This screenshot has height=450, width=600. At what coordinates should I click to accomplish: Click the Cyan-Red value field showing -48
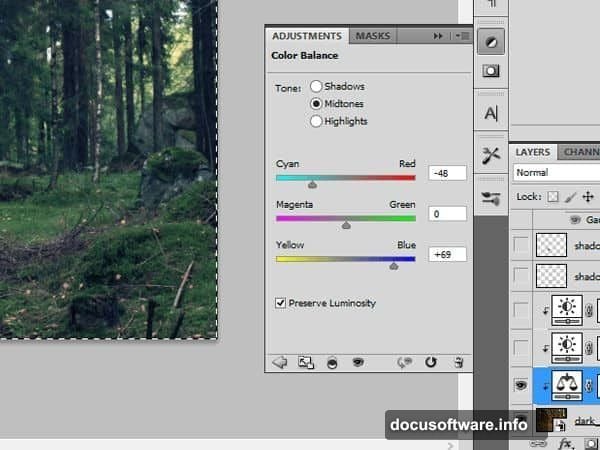click(x=447, y=173)
